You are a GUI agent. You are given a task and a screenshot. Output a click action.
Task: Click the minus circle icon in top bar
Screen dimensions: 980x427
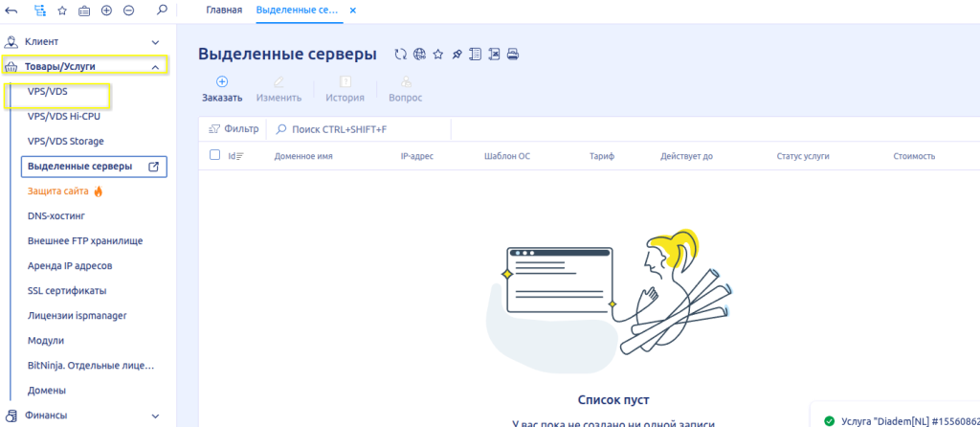[x=128, y=11]
